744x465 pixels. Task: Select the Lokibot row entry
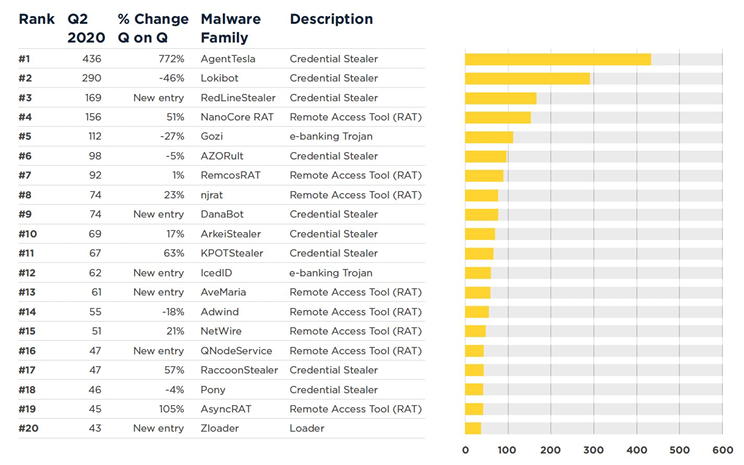pyautogui.click(x=220, y=78)
